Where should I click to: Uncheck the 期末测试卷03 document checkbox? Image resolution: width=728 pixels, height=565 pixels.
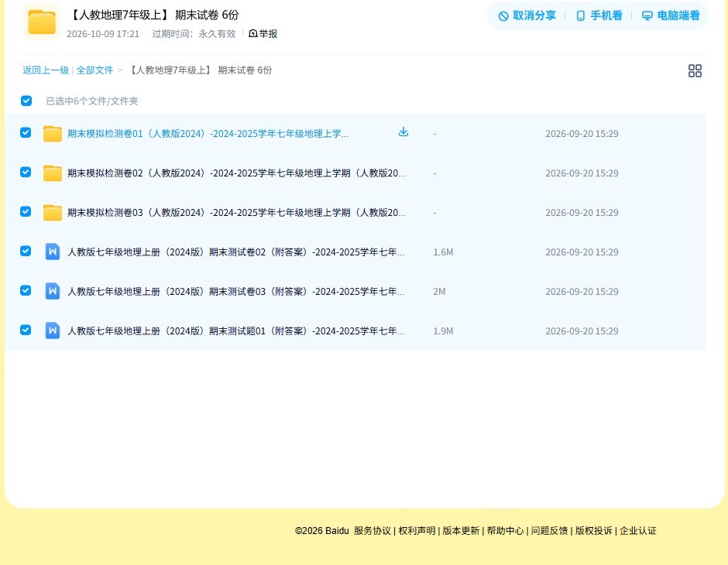26,290
